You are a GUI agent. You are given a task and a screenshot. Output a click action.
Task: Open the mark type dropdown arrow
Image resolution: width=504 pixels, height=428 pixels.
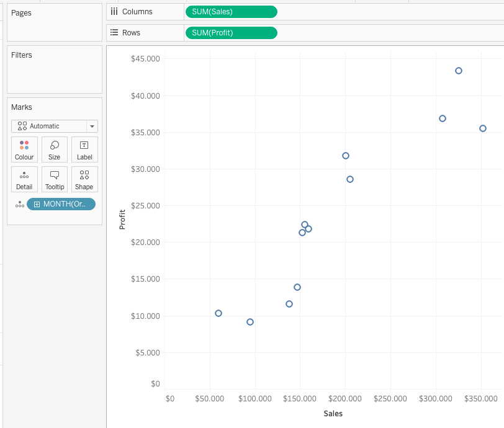[92, 127]
